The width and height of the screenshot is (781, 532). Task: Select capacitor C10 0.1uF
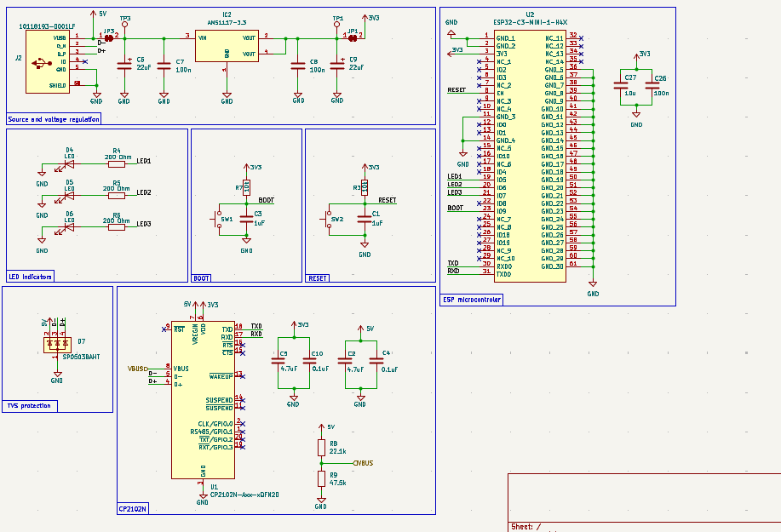pyautogui.click(x=309, y=361)
